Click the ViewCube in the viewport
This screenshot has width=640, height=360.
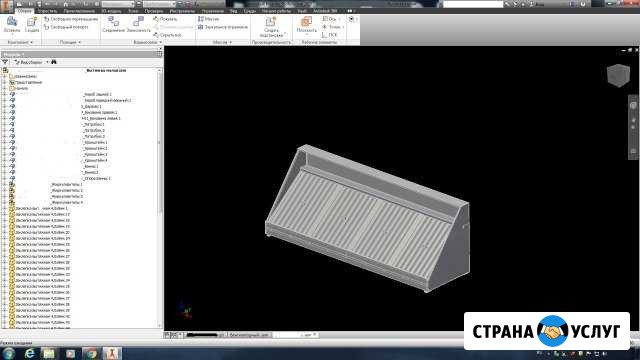[x=618, y=75]
